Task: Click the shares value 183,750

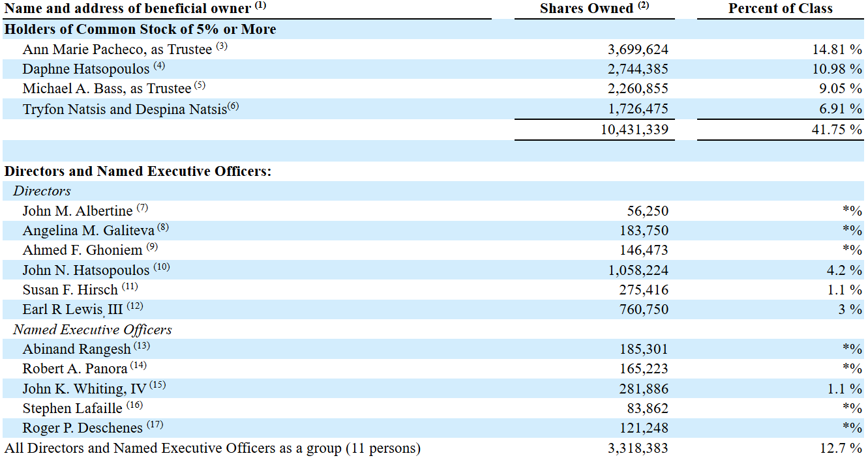Action: [644, 231]
